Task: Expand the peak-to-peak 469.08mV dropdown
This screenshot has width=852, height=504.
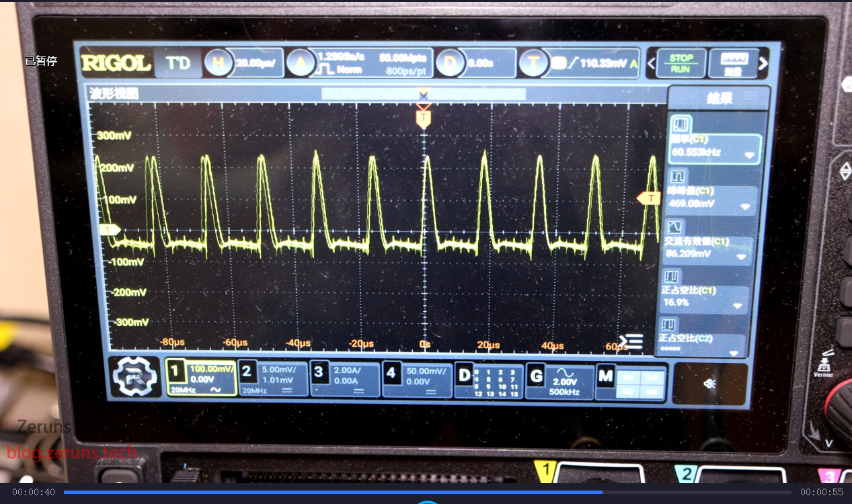Action: click(744, 206)
